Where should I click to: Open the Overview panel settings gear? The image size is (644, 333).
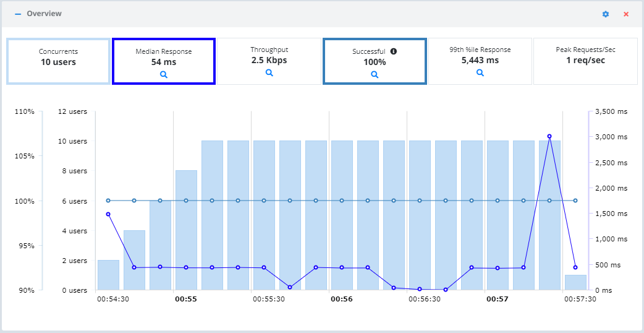tap(606, 14)
